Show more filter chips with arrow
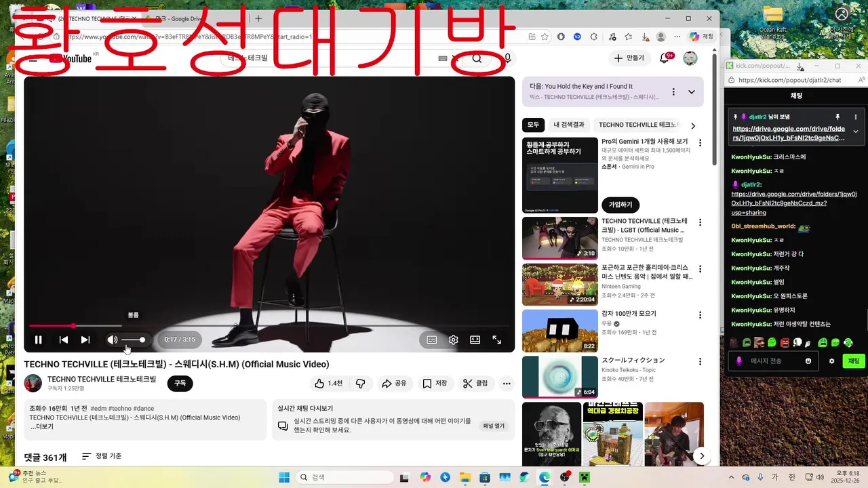Screen dimensions: 868x488 click(x=692, y=125)
